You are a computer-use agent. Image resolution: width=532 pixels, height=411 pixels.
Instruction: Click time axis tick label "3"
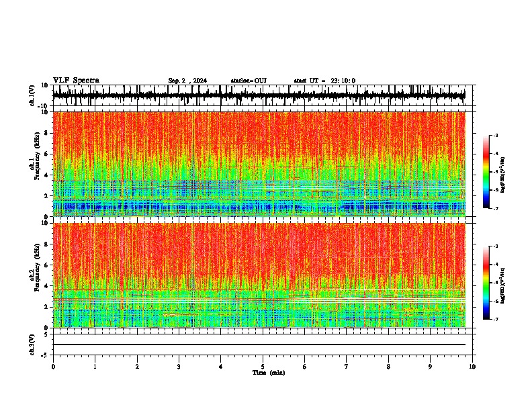179,367
